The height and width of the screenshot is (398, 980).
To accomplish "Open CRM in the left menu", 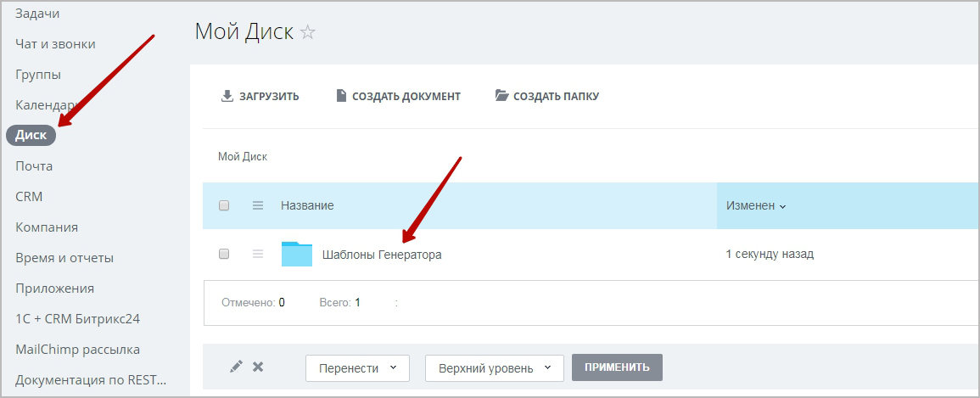I will point(29,197).
